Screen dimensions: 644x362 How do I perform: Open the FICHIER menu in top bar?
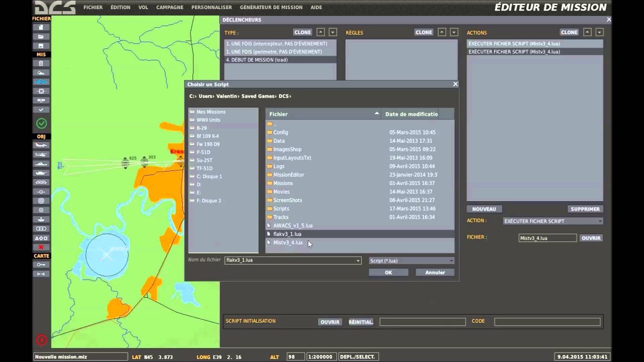click(x=93, y=8)
